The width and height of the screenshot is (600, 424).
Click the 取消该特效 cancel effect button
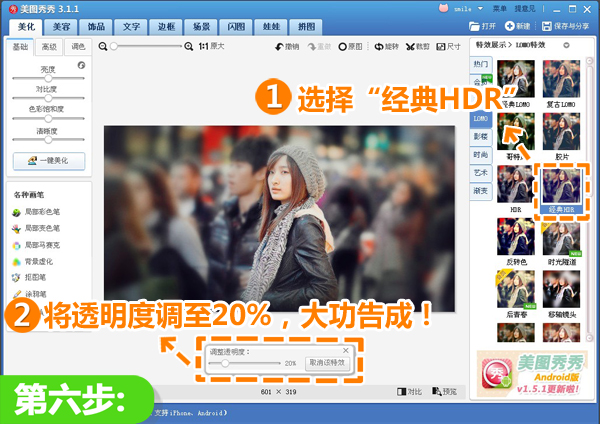pos(327,363)
